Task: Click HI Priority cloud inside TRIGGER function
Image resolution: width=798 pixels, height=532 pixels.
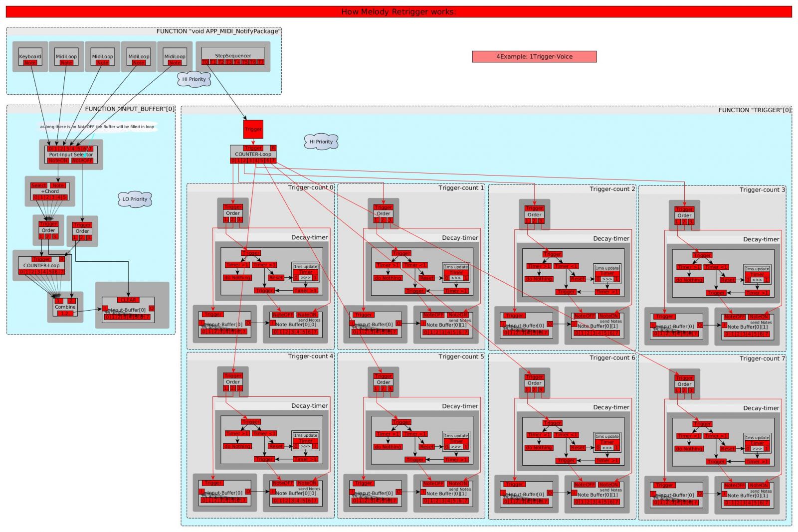Action: (x=321, y=142)
